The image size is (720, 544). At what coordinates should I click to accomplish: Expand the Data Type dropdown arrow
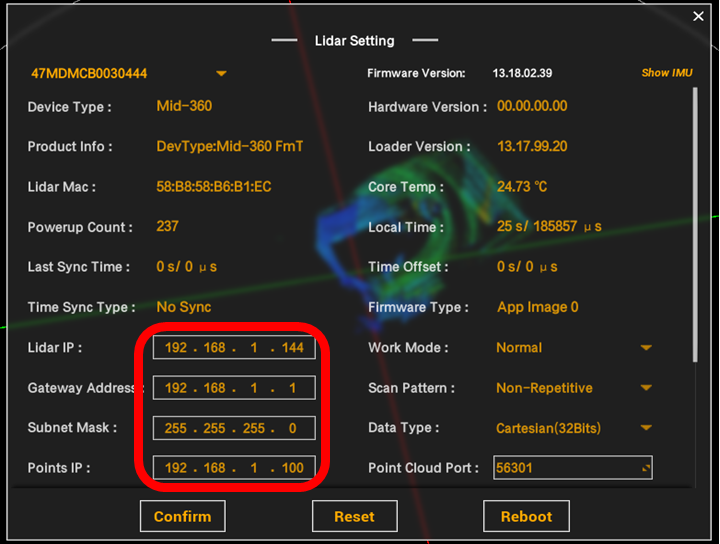click(646, 428)
